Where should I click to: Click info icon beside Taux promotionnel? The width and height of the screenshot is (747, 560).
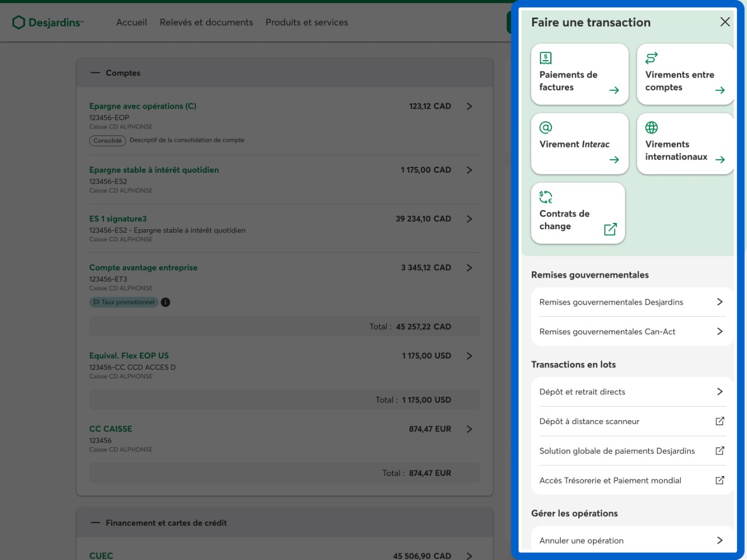[166, 302]
